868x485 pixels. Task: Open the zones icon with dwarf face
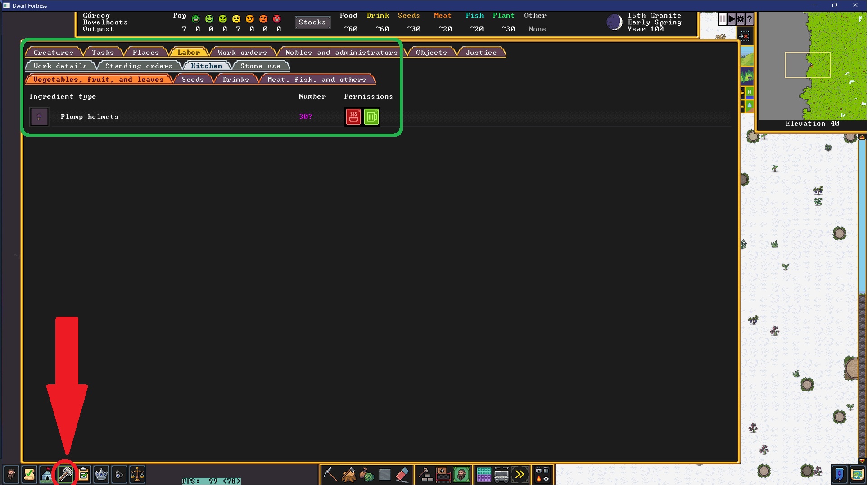coord(461,474)
